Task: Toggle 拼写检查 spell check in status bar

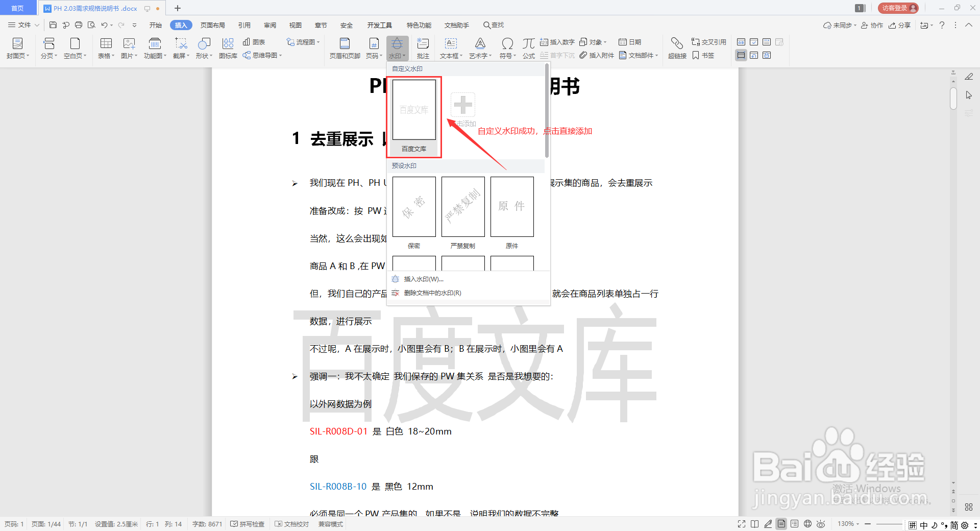Action: (248, 524)
